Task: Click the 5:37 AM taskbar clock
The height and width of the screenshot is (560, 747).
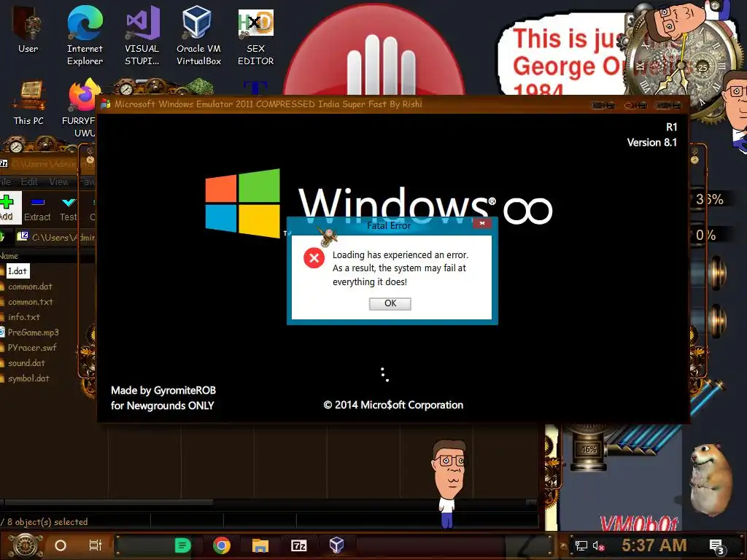Action: 654,545
